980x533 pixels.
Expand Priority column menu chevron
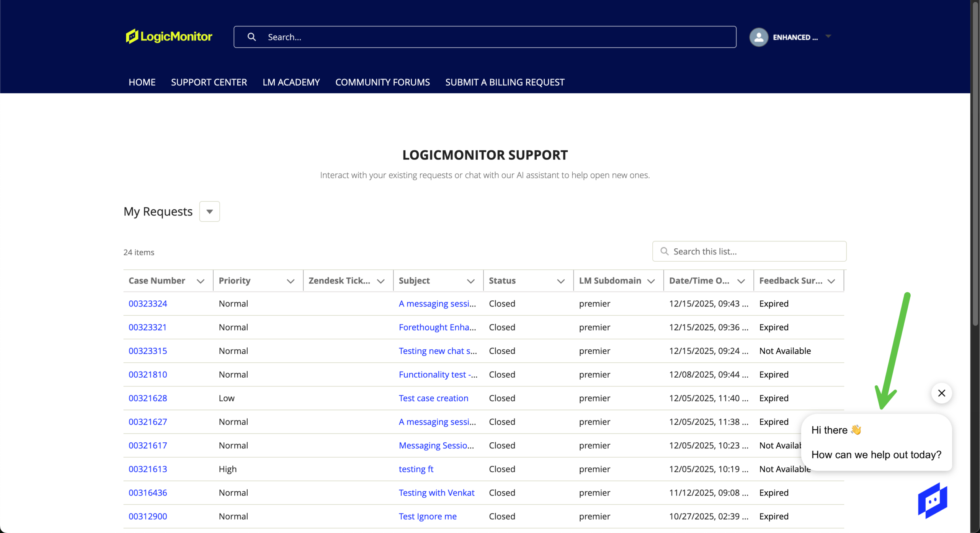(291, 281)
